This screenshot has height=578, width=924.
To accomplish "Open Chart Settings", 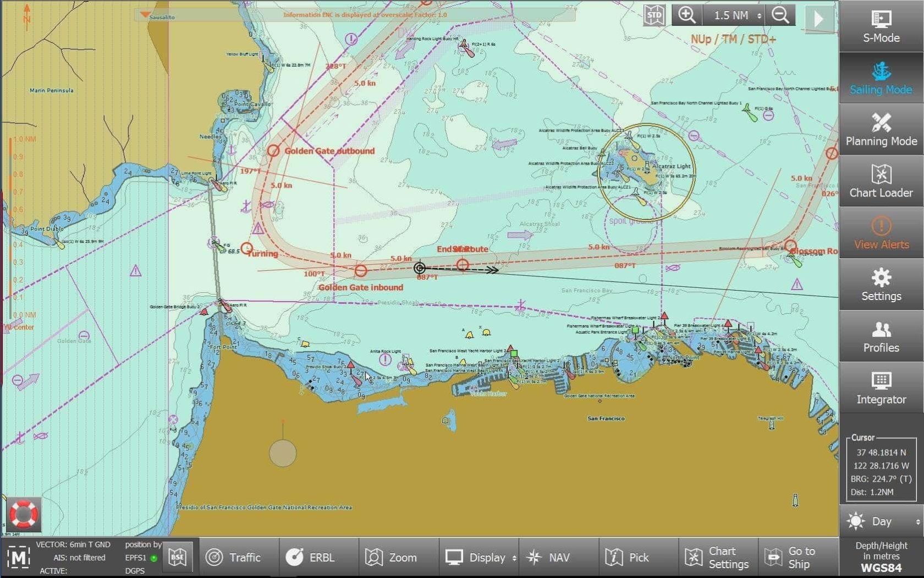I will point(718,557).
